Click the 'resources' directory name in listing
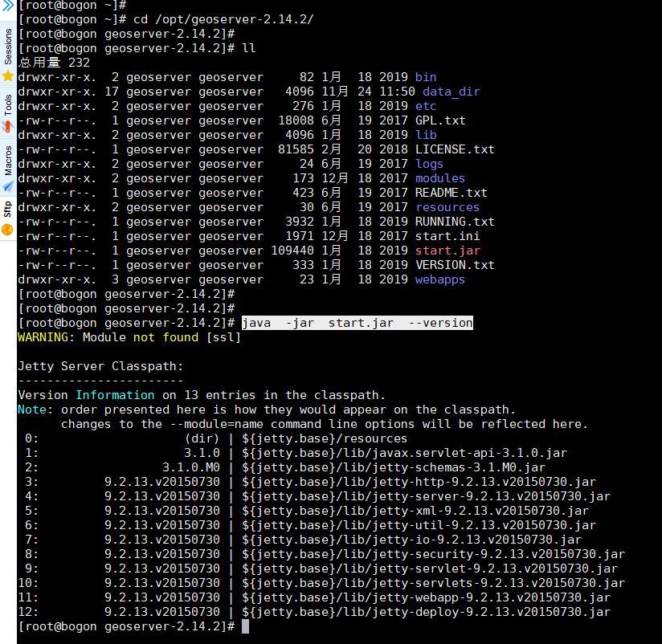Viewport: 662px width, 644px height. point(447,207)
